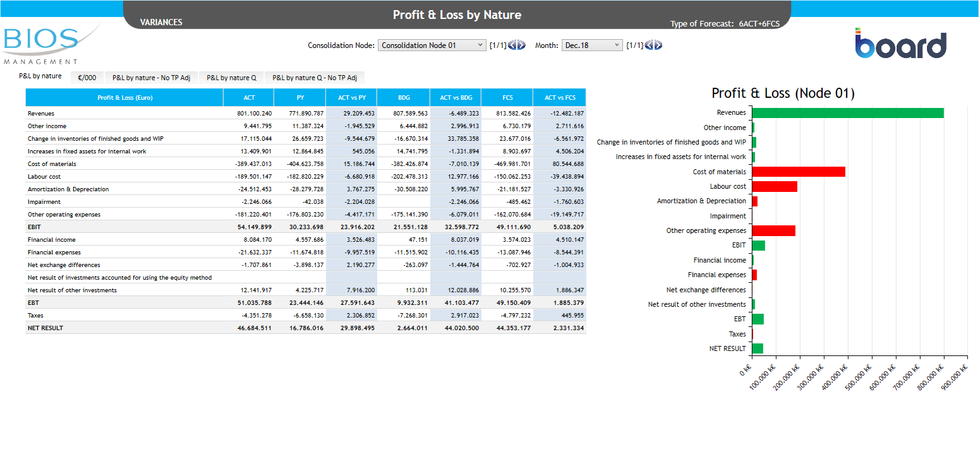Click the VARIANCES header label
980x452 pixels.
[x=161, y=23]
